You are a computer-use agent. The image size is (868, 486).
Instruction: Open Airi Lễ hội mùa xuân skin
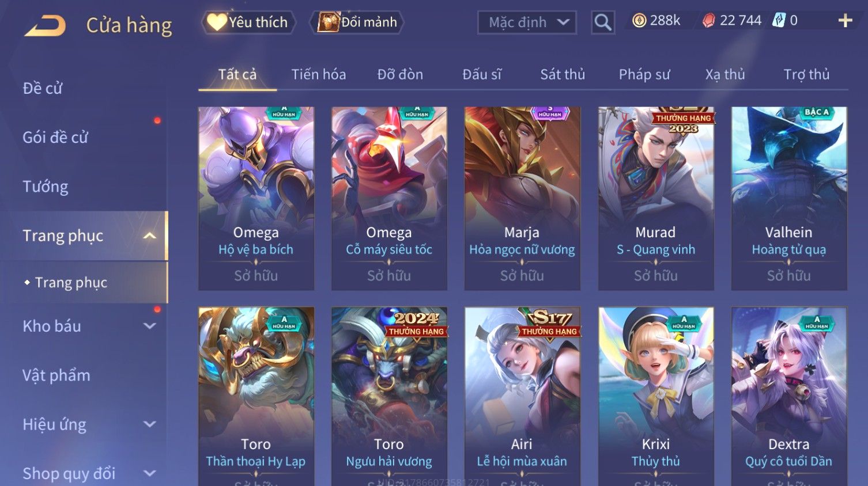point(522,396)
